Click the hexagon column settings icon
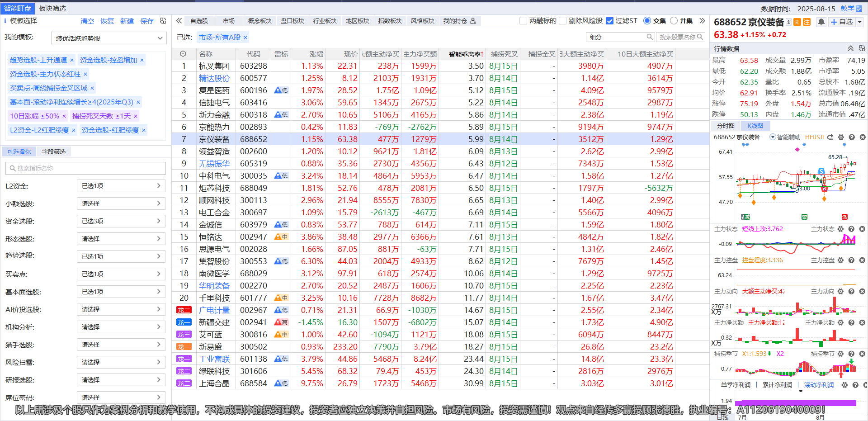This screenshot has width=868, height=421. (x=183, y=54)
